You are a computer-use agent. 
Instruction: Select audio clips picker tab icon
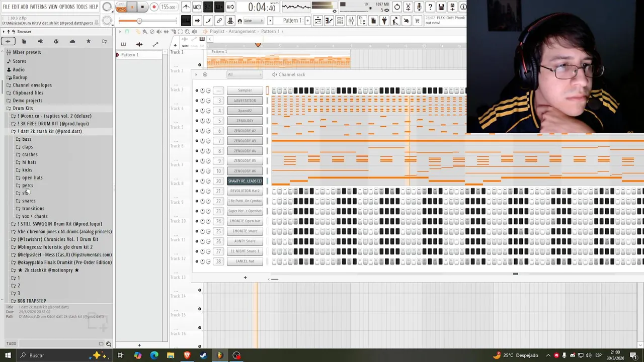139,44
